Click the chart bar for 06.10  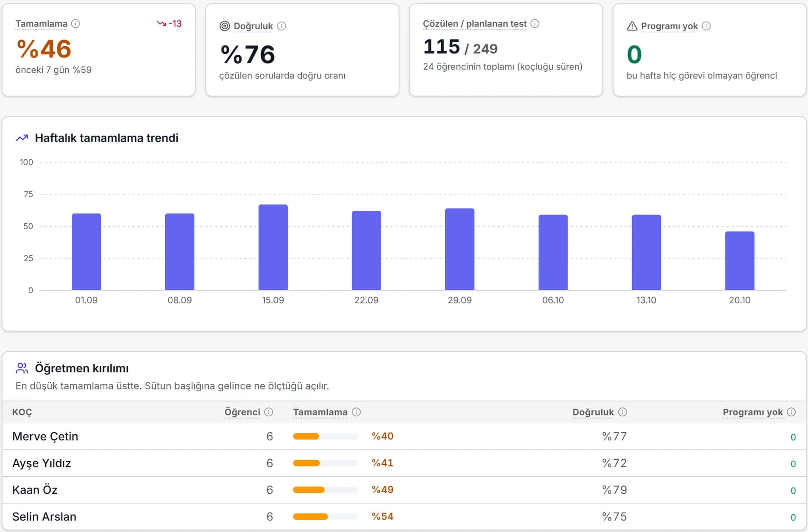[553, 253]
